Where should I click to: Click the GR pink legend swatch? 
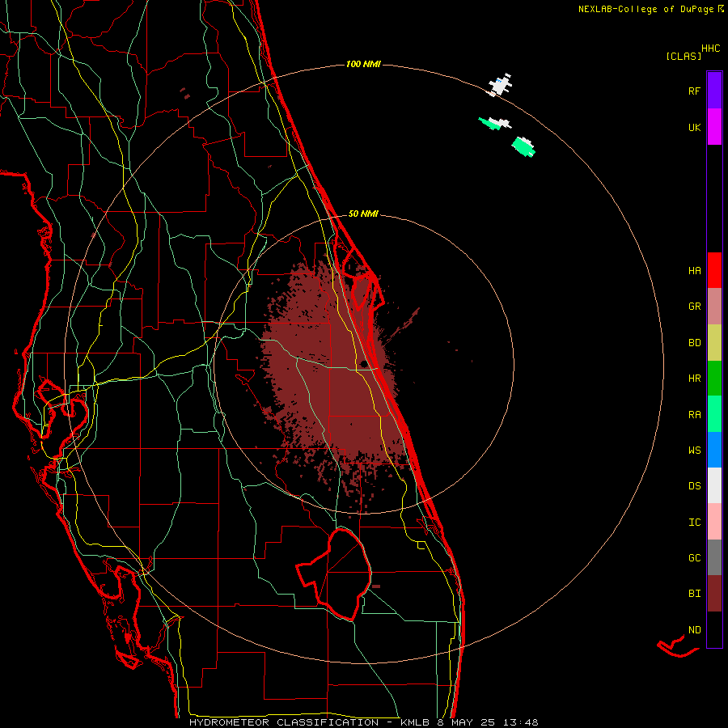714,307
